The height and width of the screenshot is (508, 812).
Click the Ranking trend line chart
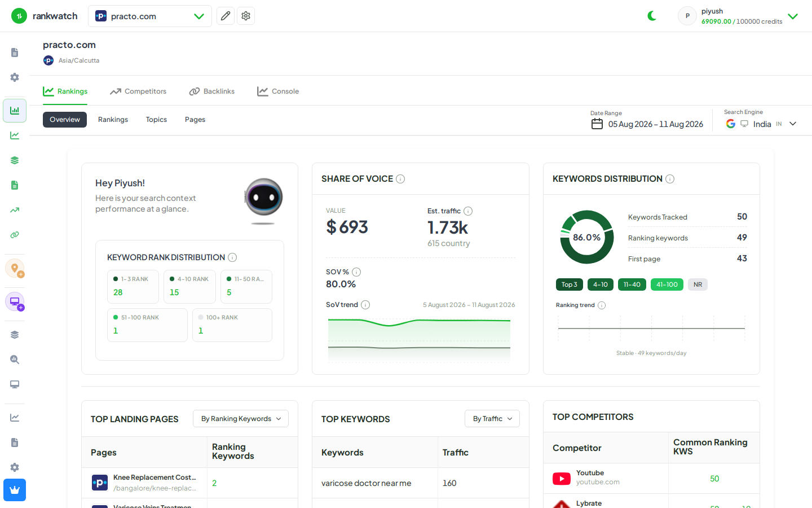(651, 329)
